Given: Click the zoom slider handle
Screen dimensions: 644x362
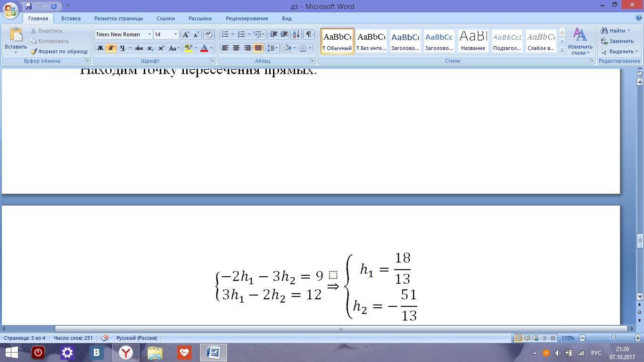Looking at the screenshot, I should point(613,338).
